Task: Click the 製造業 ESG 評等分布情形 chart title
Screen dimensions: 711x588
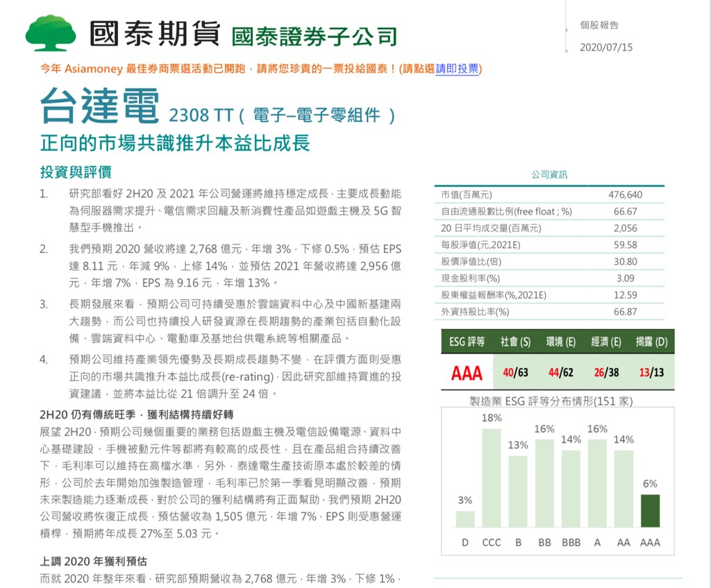Action: tap(551, 401)
